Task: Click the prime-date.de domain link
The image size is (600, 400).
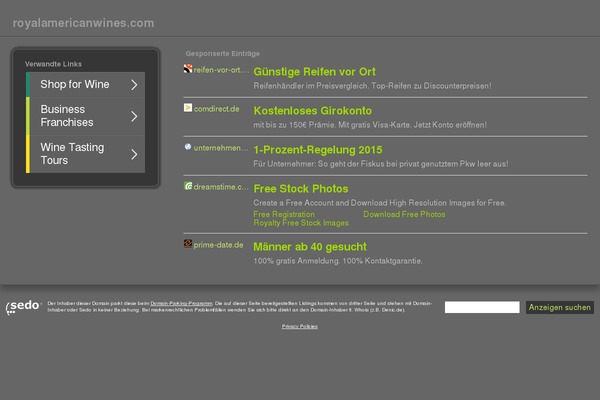Action: [218, 245]
